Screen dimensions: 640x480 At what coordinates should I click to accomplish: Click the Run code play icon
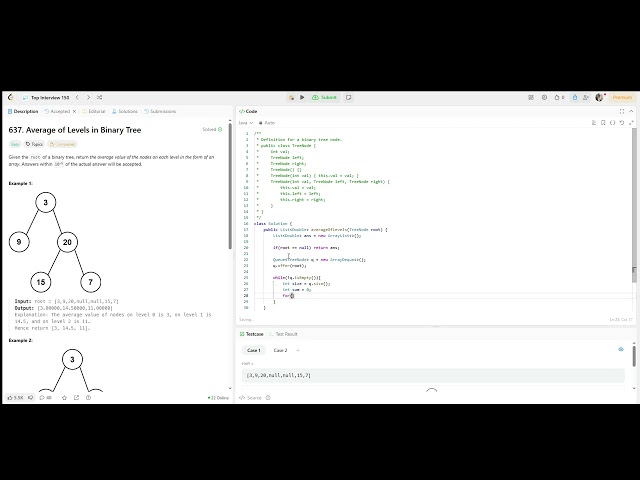(302, 97)
